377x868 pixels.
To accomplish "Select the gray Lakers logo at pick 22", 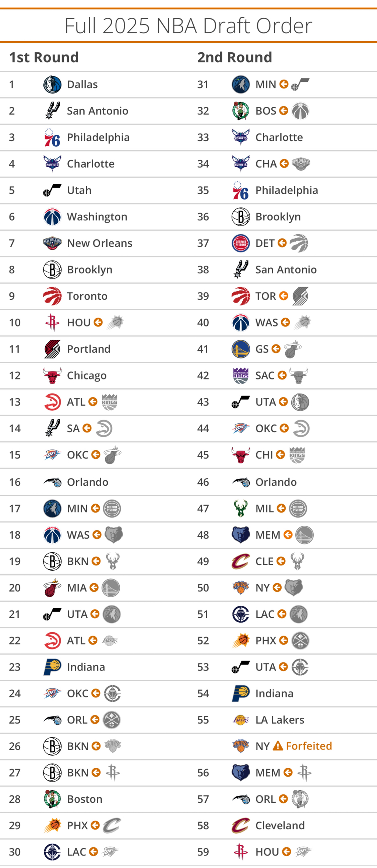I will (110, 640).
